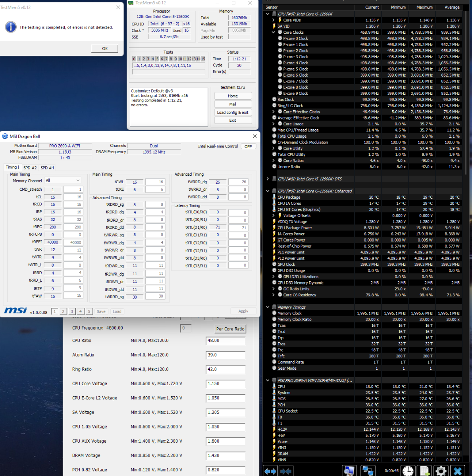Click the thermometer icon beside CPU Package
Viewport: 472px width, 476px height.
click(x=274, y=197)
